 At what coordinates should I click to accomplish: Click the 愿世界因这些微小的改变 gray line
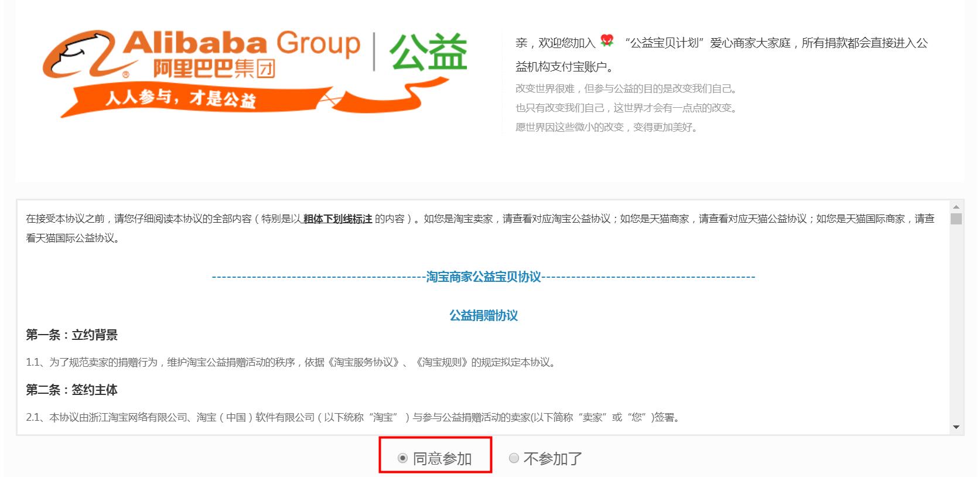point(606,127)
